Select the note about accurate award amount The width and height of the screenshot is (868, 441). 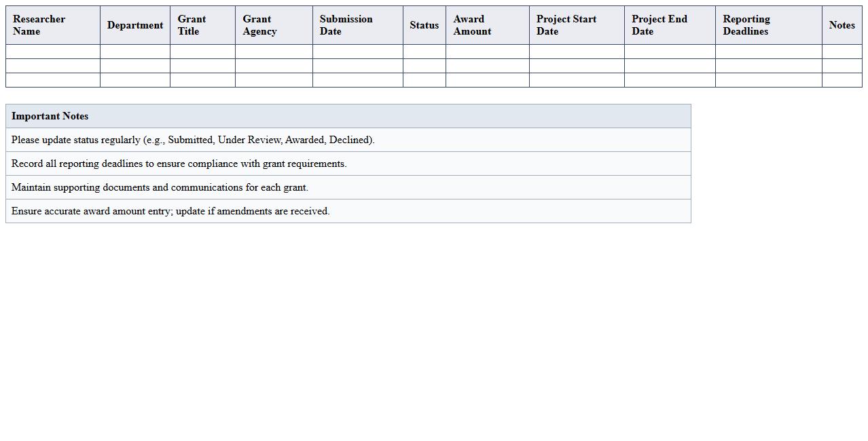tap(170, 211)
